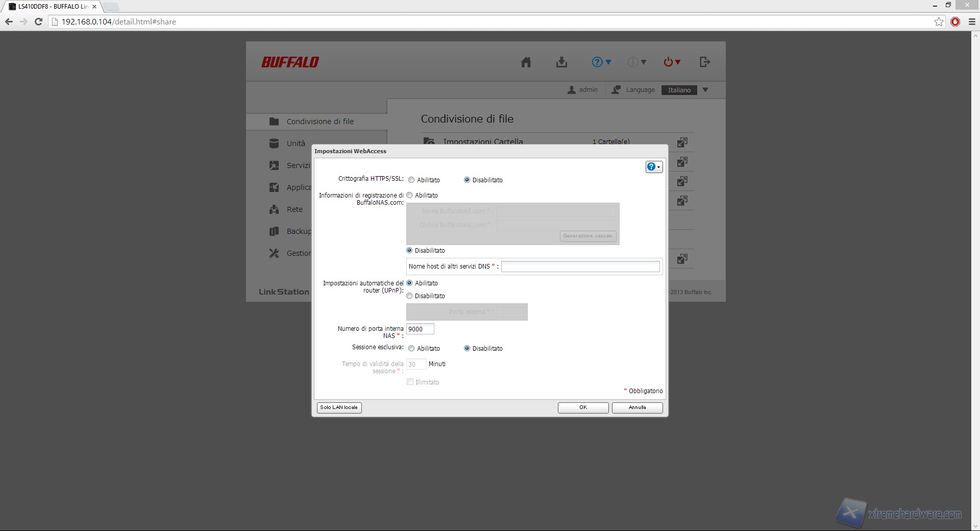The width and height of the screenshot is (980, 531).
Task: Click the Nome host DNS input field
Action: [x=580, y=267]
